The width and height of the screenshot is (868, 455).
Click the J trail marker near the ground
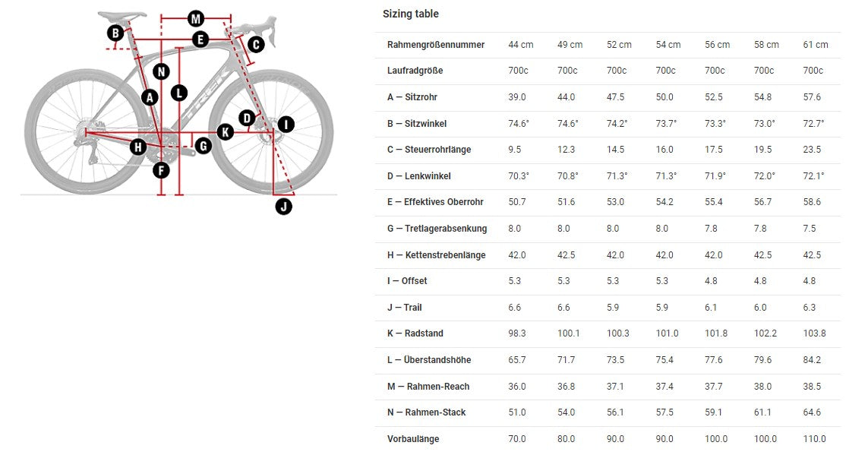tap(283, 205)
